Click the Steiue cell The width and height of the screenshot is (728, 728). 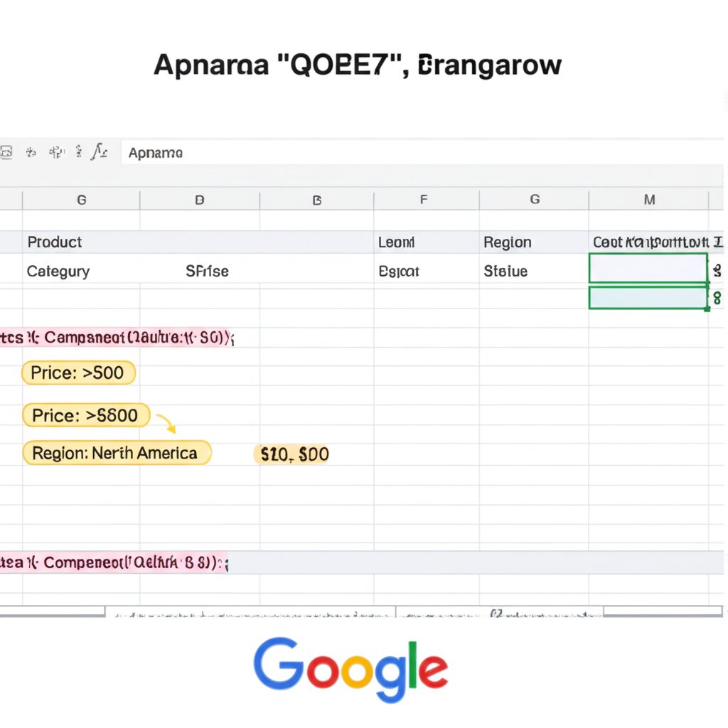point(505,271)
